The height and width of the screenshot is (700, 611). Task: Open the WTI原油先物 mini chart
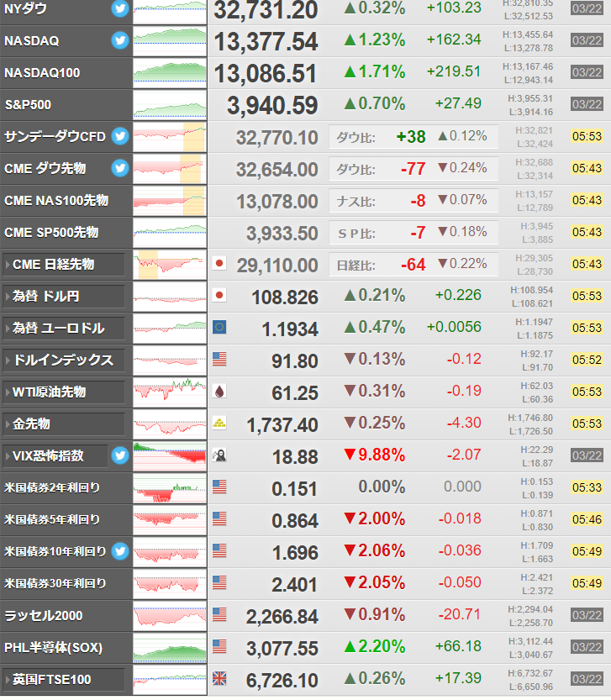170,392
